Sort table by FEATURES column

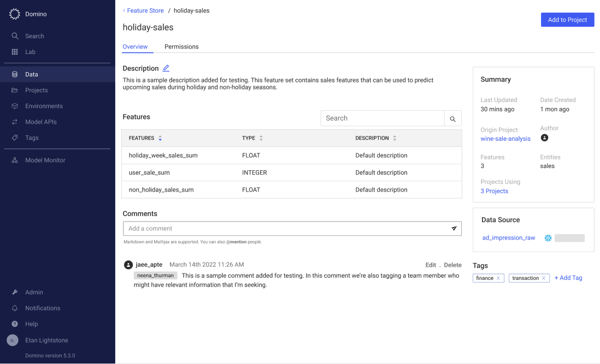[160, 139]
